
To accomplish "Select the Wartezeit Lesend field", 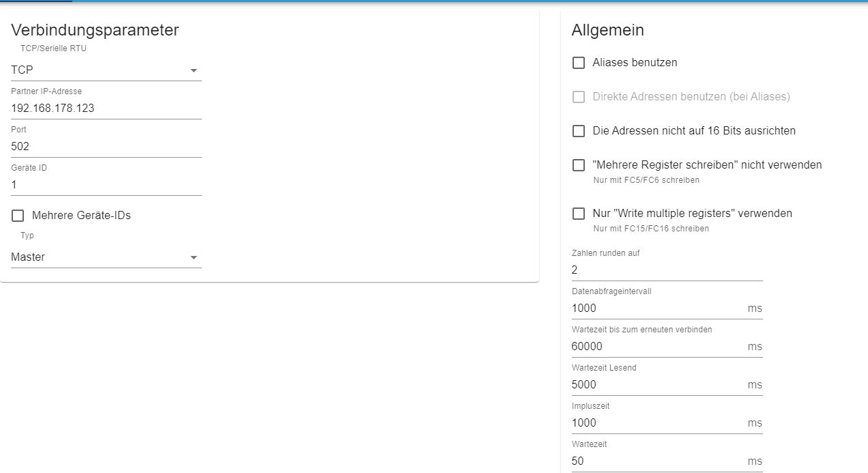I will coord(658,384).
